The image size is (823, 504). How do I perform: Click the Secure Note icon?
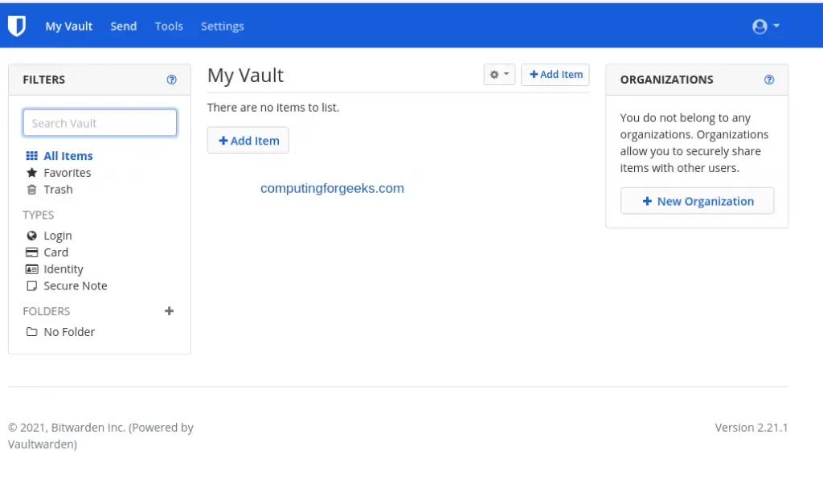click(x=32, y=285)
